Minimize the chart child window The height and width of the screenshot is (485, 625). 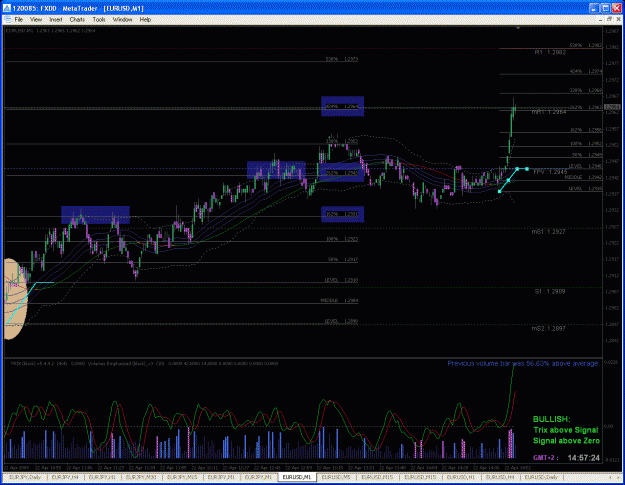point(601,19)
